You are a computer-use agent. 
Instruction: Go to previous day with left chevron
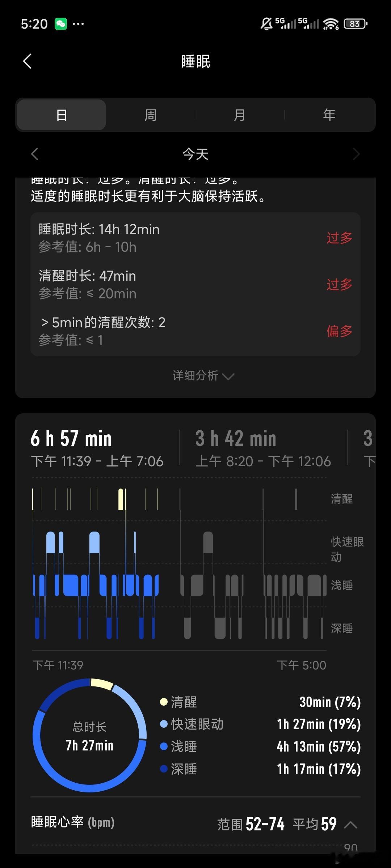(35, 154)
